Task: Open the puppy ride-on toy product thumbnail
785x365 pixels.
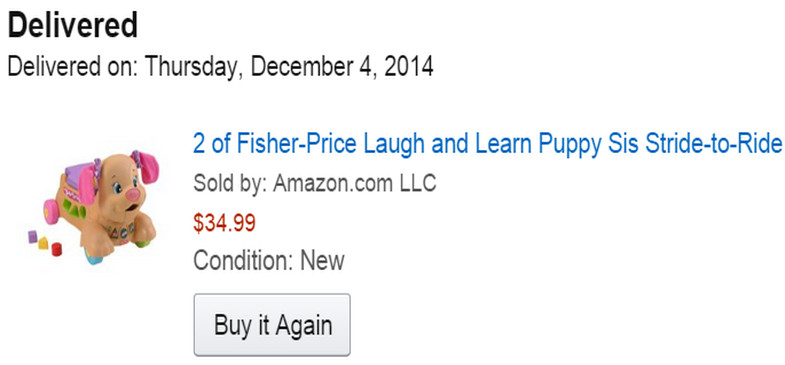Action: [x=95, y=207]
